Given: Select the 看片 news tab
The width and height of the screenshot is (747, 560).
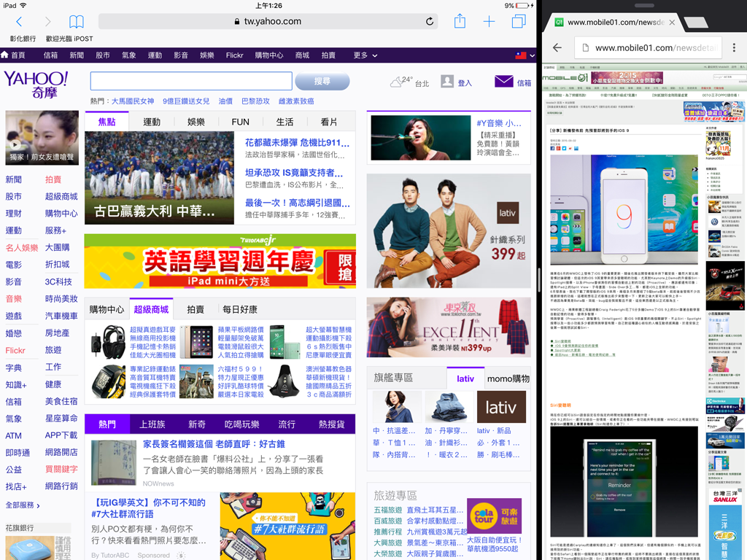Looking at the screenshot, I should 329,122.
